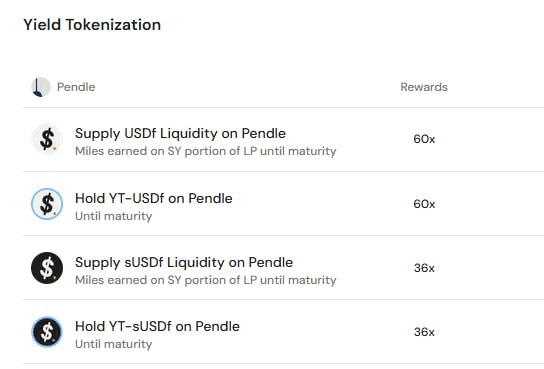Open Hold YT-USDf on Pendle

coord(154,198)
